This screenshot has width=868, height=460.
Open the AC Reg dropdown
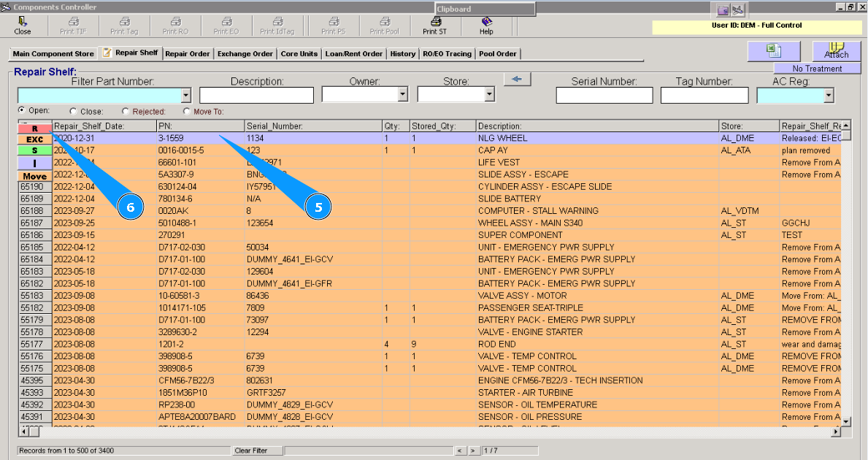pyautogui.click(x=829, y=96)
